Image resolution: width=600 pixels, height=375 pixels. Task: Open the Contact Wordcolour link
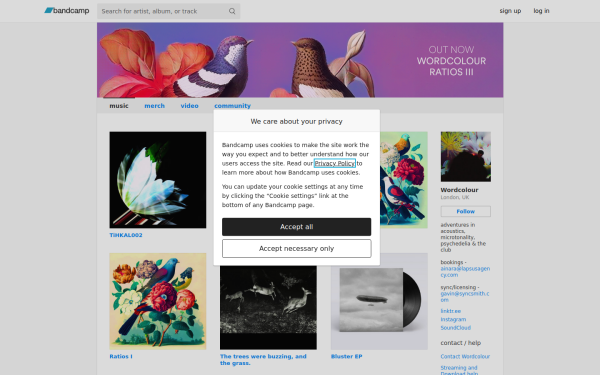(x=465, y=356)
